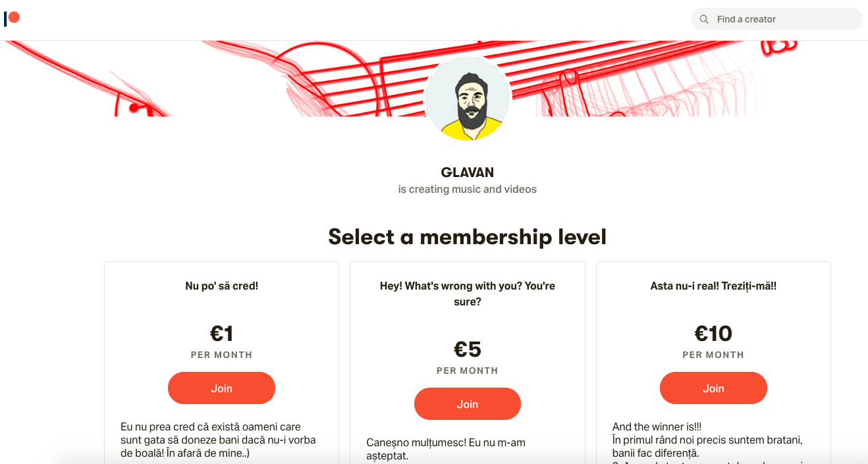Join the €5 per month tier

(467, 404)
